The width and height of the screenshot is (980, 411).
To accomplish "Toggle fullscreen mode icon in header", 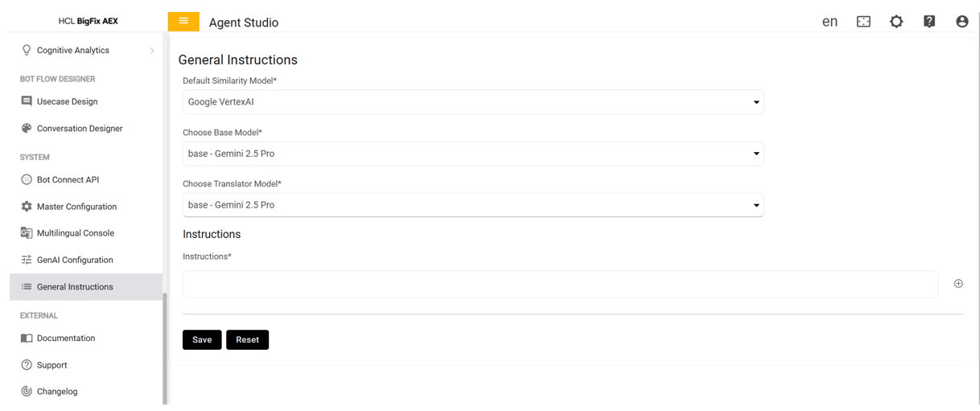I will [863, 22].
